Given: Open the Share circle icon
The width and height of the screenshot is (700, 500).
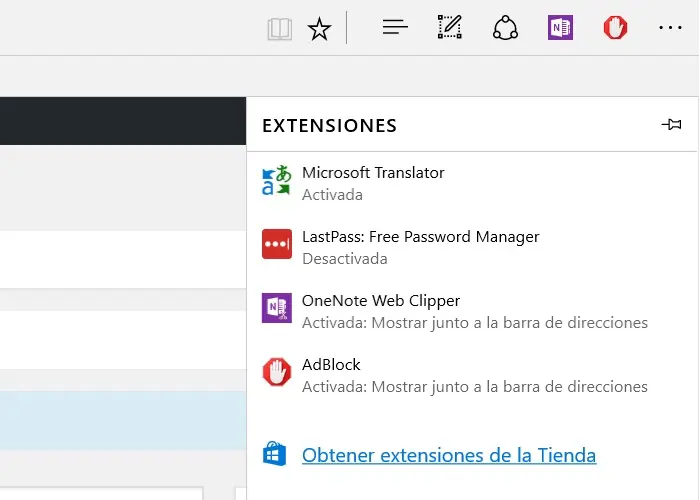Looking at the screenshot, I should (505, 28).
